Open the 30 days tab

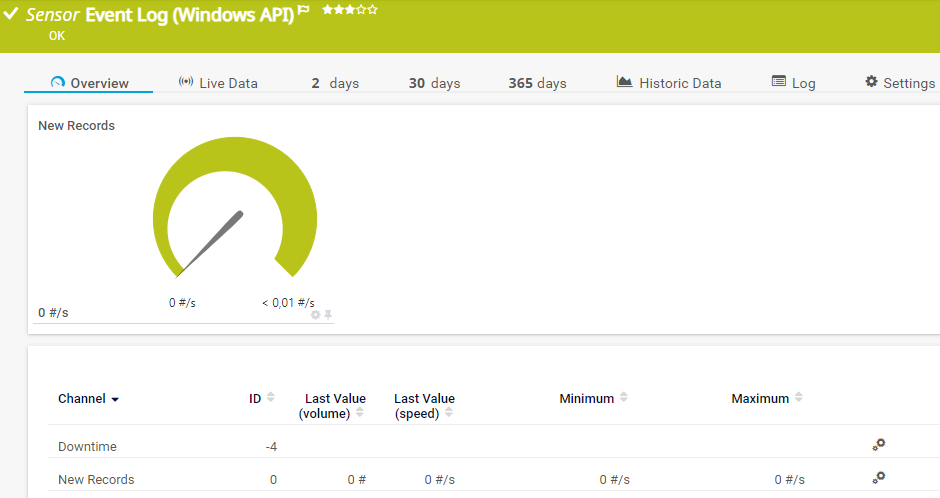(x=434, y=83)
